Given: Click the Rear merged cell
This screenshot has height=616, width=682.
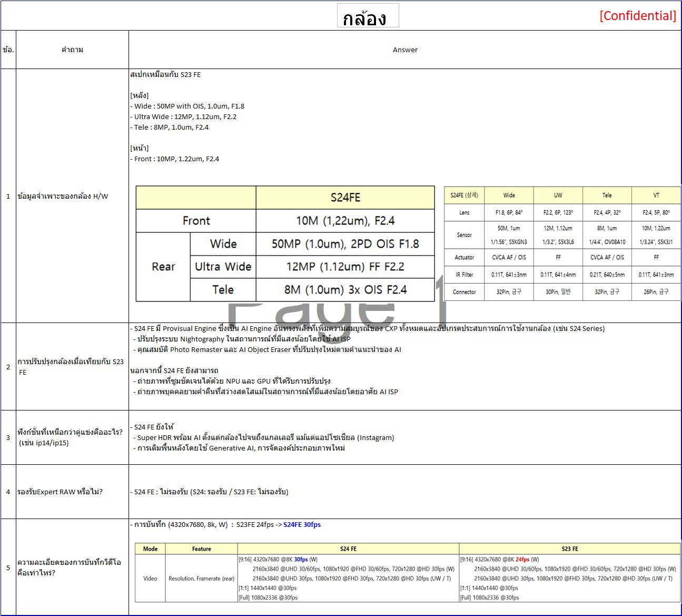Looking at the screenshot, I should (x=163, y=267).
